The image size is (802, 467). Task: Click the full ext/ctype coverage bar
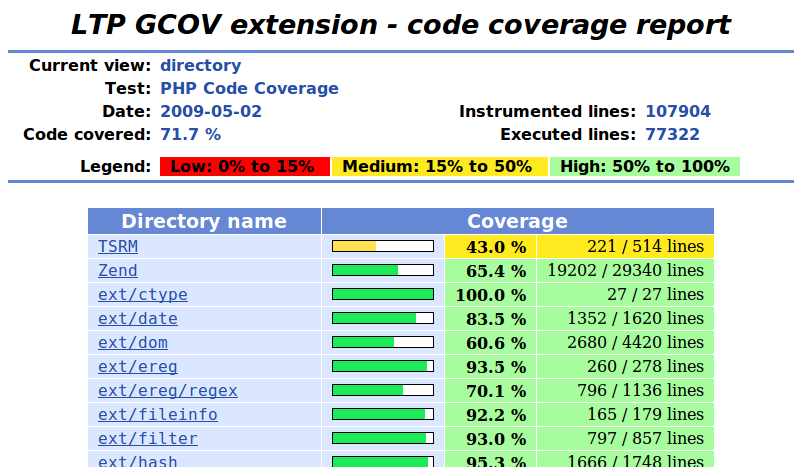click(383, 295)
